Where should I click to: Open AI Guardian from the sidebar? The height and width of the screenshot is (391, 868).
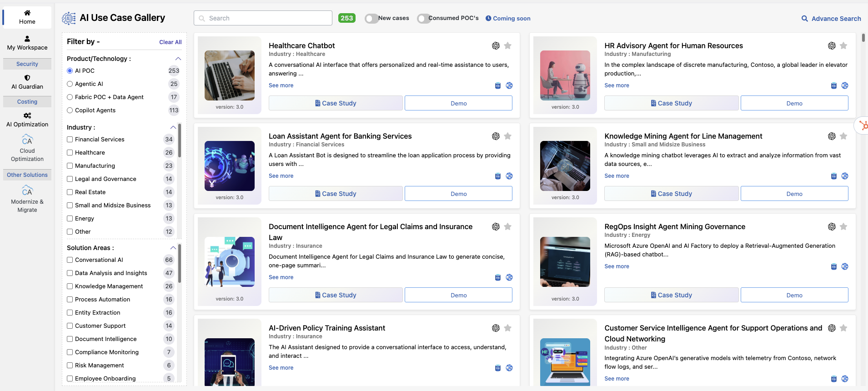27,82
